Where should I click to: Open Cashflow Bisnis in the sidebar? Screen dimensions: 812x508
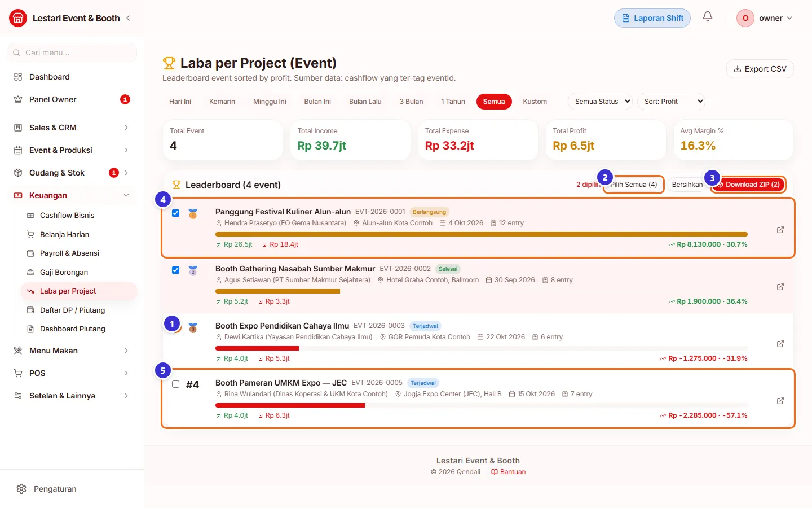(79, 216)
